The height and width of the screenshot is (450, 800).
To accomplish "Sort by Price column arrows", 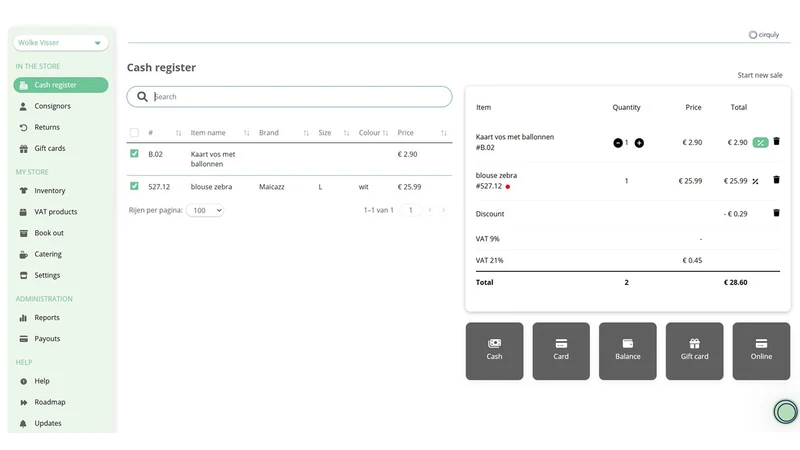I will point(444,133).
